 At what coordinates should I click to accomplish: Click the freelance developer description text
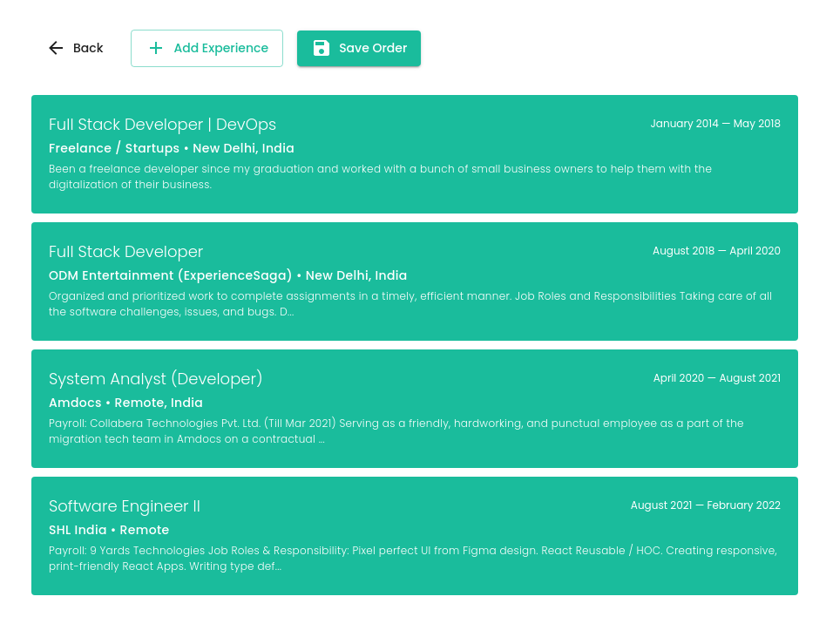381,177
